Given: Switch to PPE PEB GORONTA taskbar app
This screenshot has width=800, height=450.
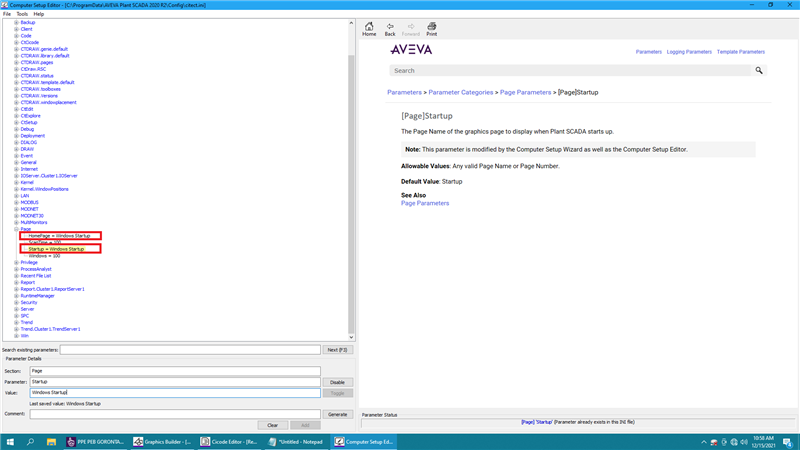Looking at the screenshot, I should tap(96, 442).
